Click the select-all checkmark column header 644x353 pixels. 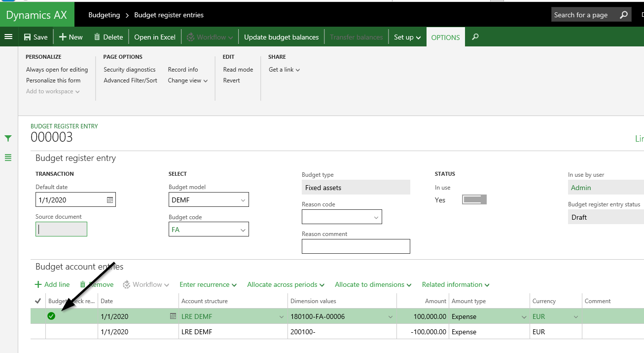click(x=38, y=301)
